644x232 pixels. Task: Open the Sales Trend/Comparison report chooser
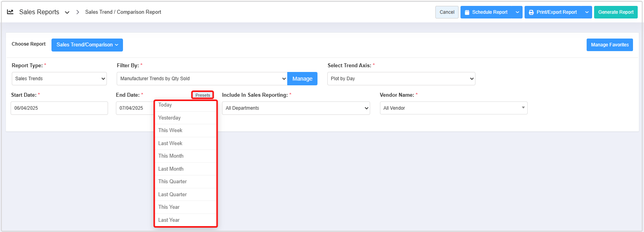(x=87, y=45)
